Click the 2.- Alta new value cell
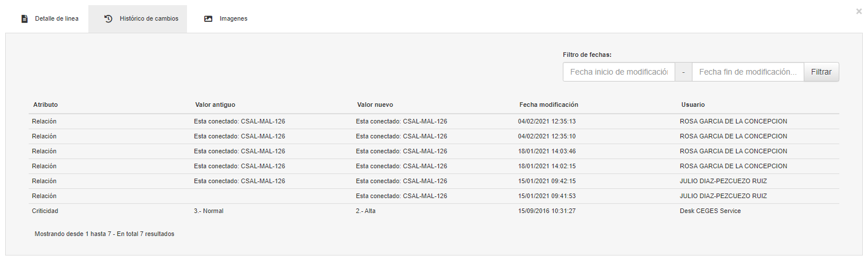The image size is (868, 263). pos(365,211)
